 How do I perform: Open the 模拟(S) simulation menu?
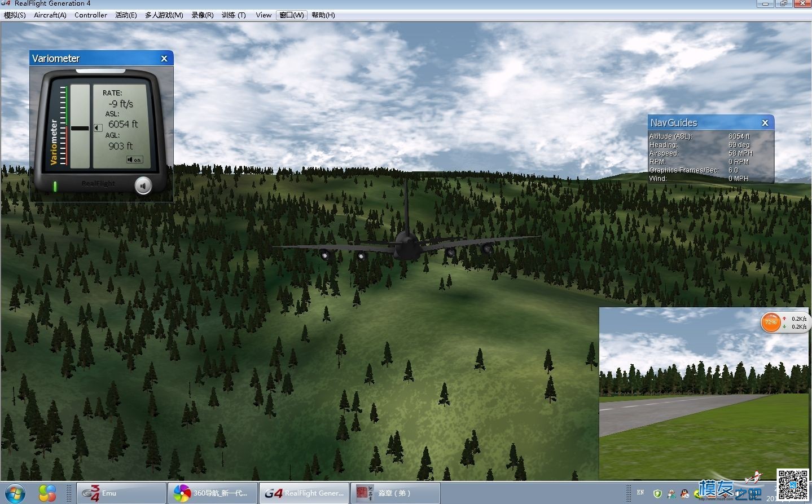(15, 15)
